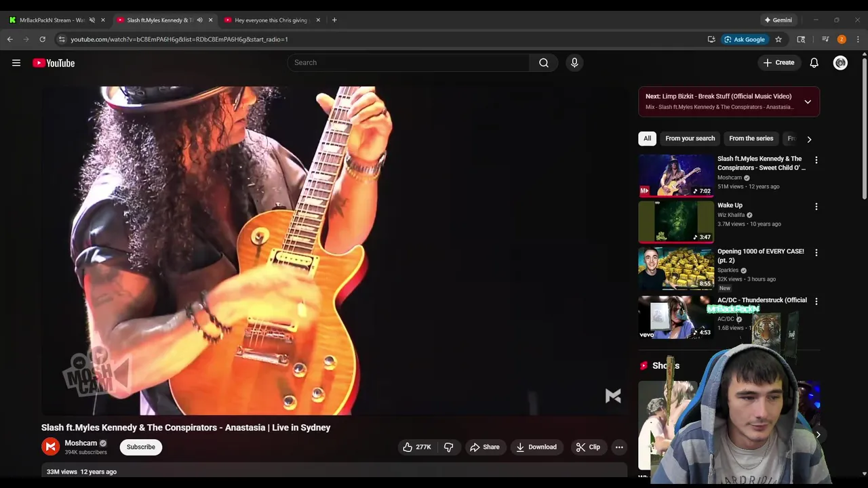The width and height of the screenshot is (868, 488).
Task: Select the From the series chip
Action: click(x=751, y=138)
